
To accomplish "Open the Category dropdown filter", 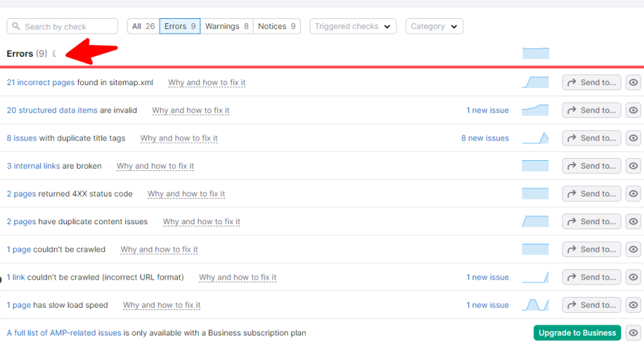I will pos(434,26).
